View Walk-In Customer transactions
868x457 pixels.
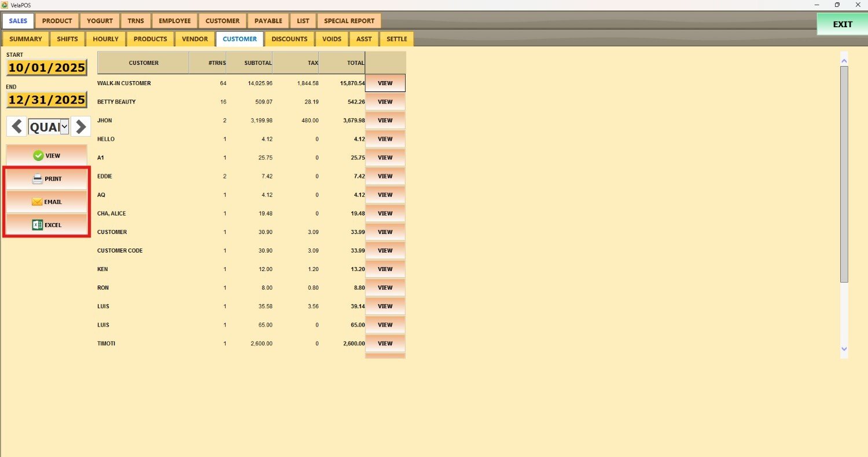(385, 83)
